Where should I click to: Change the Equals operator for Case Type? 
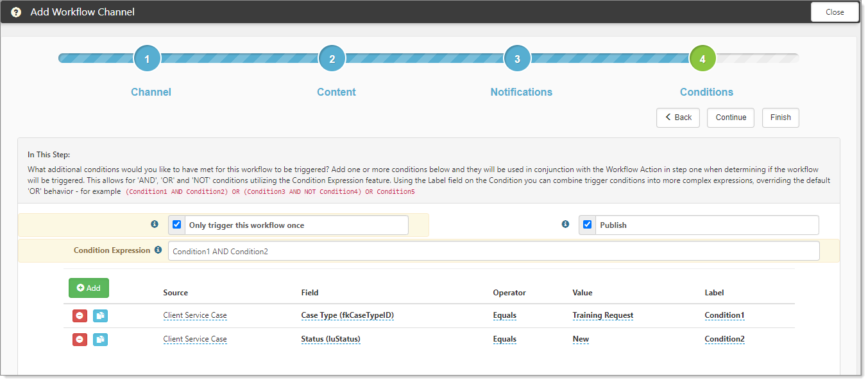pyautogui.click(x=504, y=315)
